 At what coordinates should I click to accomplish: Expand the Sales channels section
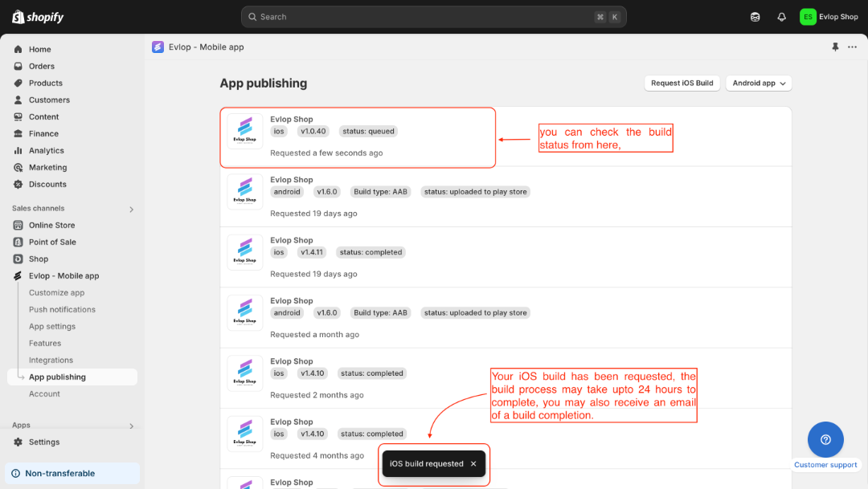(x=131, y=209)
